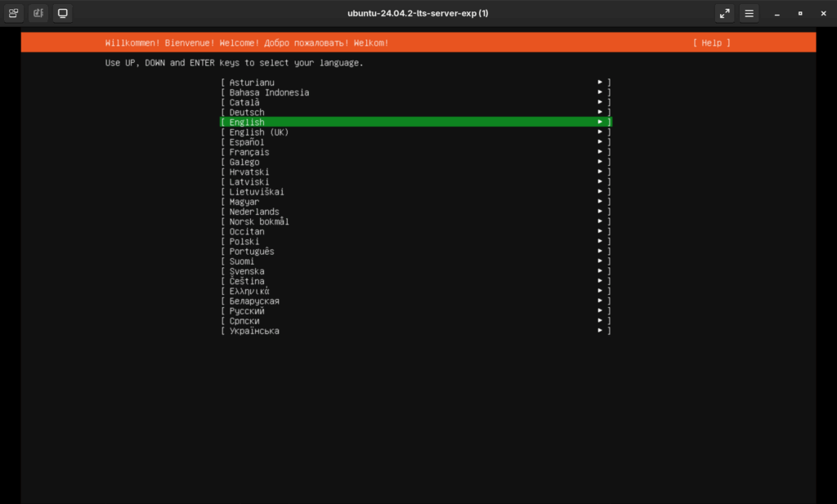Choose Русский as the installer language
Screen dimensions: 837x504
pos(416,311)
